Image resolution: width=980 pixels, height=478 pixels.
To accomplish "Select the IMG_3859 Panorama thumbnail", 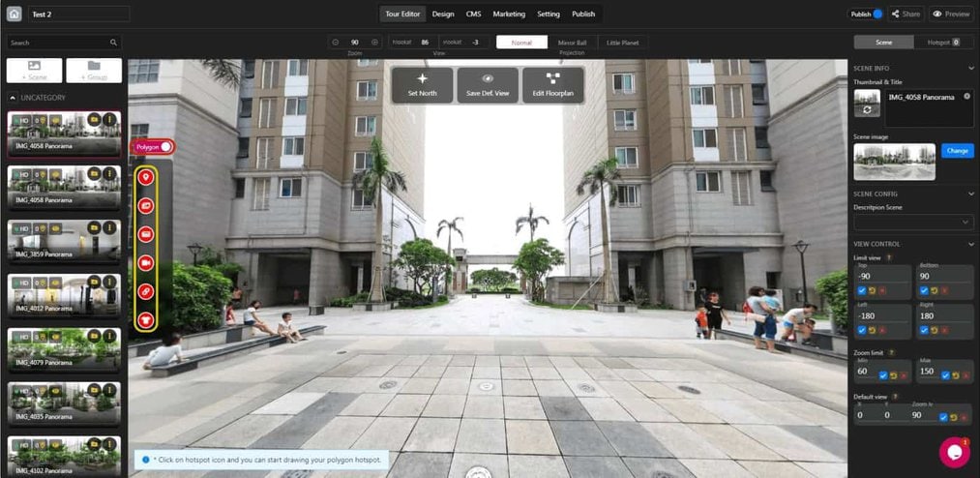I will click(x=66, y=240).
